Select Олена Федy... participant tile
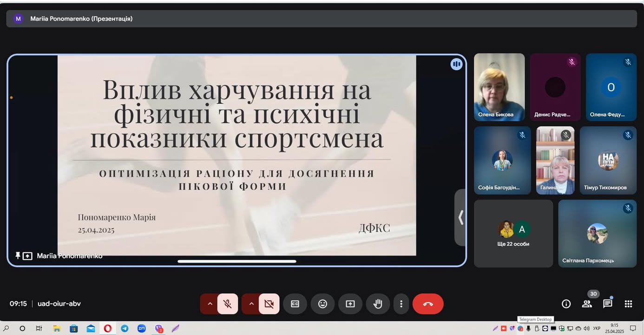The image size is (644, 335). point(611,87)
